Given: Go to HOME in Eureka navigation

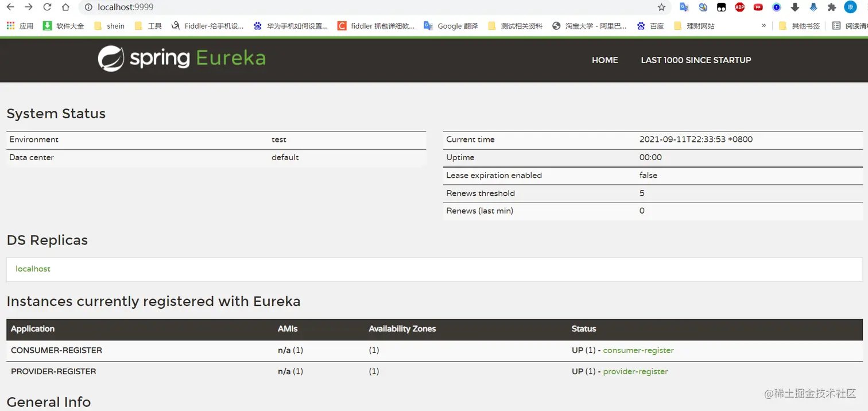Looking at the screenshot, I should tap(605, 60).
